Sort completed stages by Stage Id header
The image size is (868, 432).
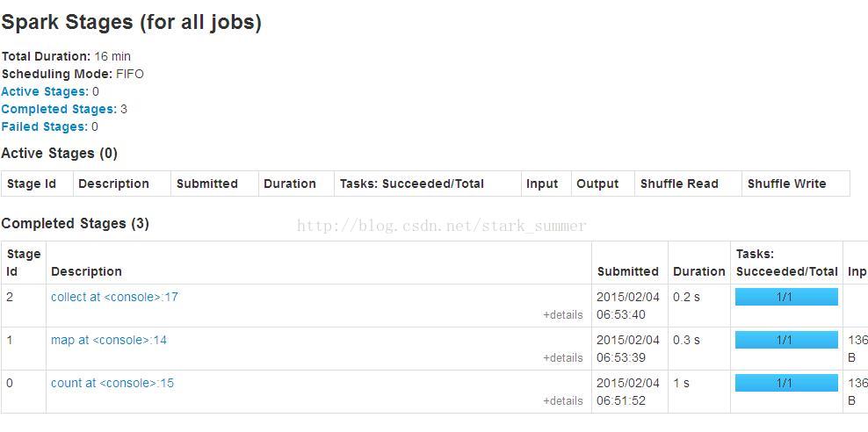pos(23,263)
